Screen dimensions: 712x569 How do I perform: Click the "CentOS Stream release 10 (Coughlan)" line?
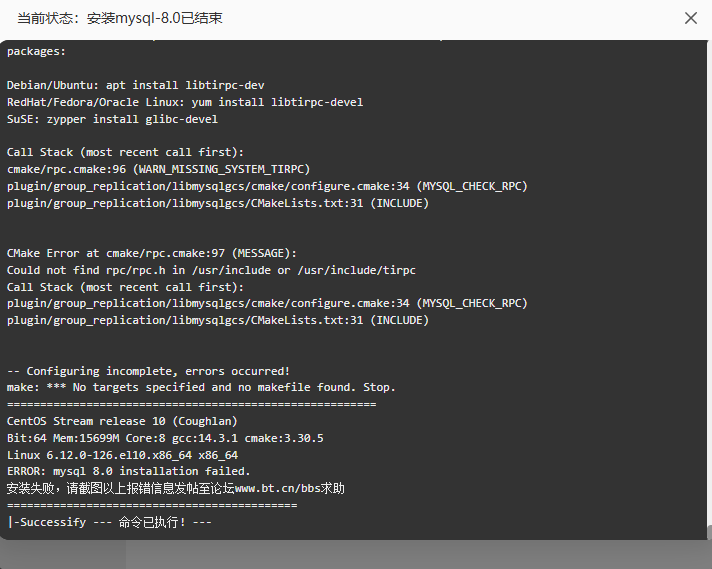pyautogui.click(x=122, y=421)
